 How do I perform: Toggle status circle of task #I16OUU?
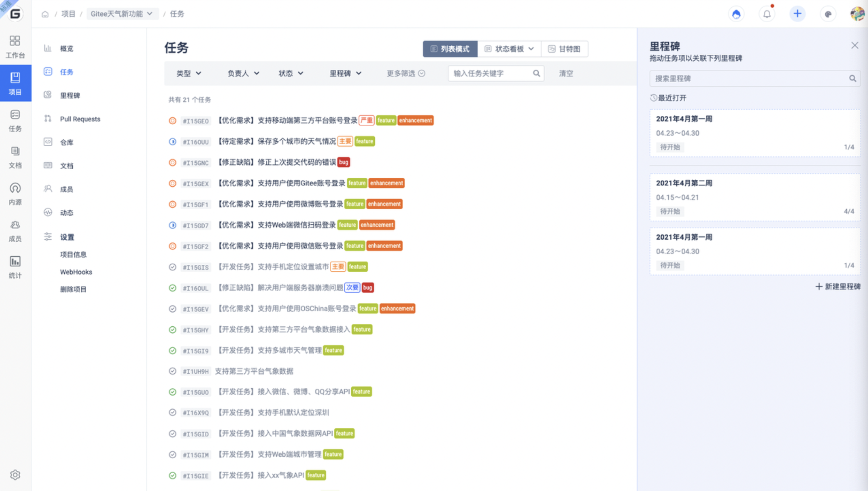click(x=172, y=142)
